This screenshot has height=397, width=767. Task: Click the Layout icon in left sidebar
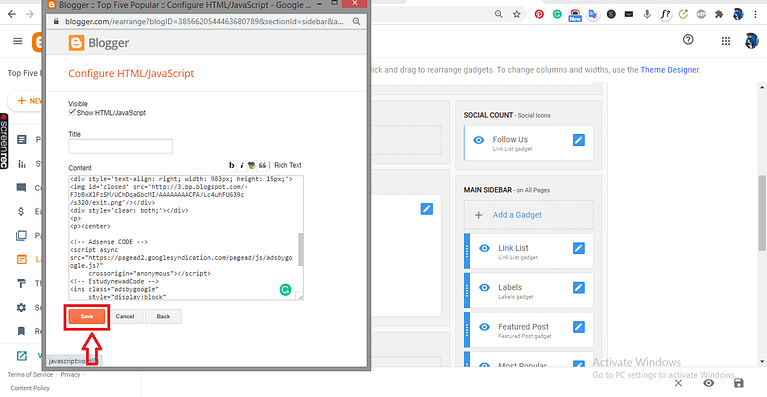(x=21, y=260)
